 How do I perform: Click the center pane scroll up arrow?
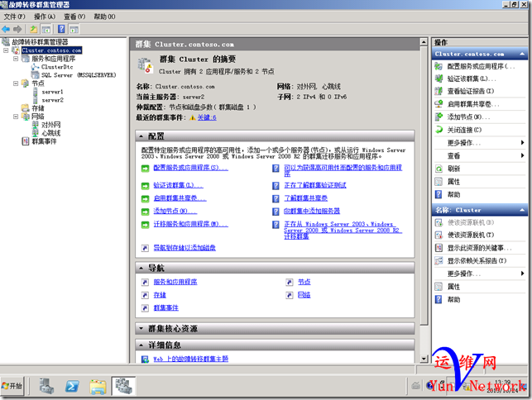click(424, 42)
